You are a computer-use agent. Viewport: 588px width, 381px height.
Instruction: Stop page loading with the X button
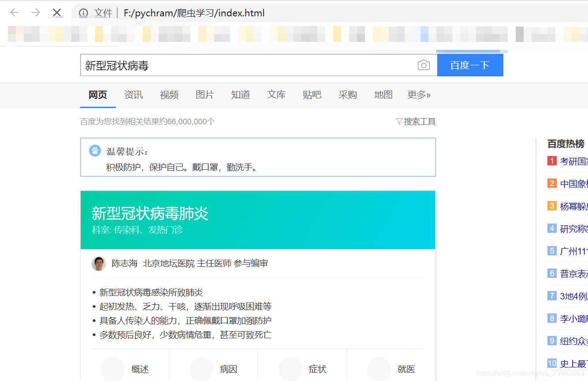[x=57, y=13]
